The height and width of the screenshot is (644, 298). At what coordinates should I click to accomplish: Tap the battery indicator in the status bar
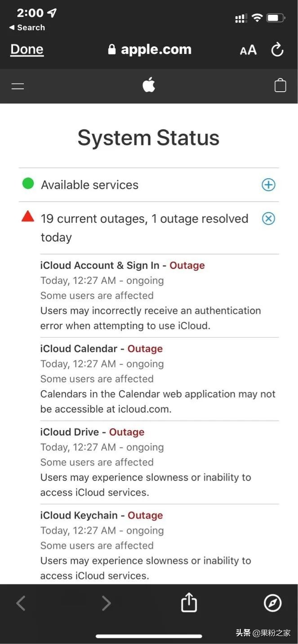[x=276, y=18]
